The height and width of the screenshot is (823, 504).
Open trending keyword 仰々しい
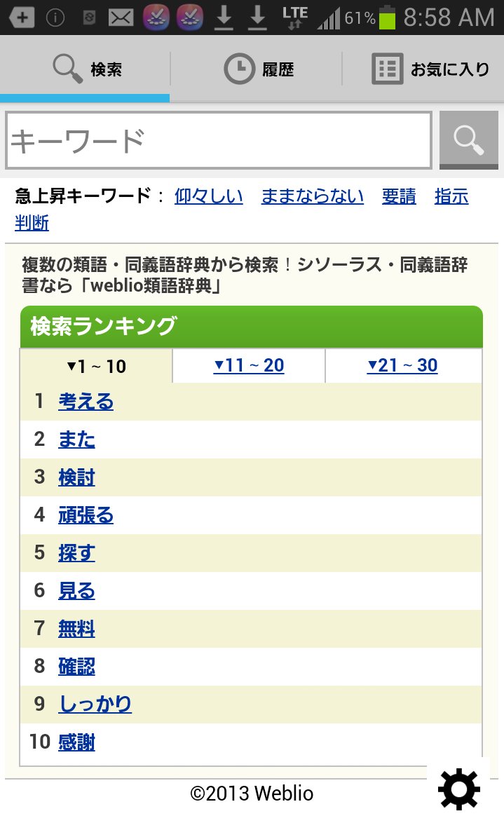209,196
